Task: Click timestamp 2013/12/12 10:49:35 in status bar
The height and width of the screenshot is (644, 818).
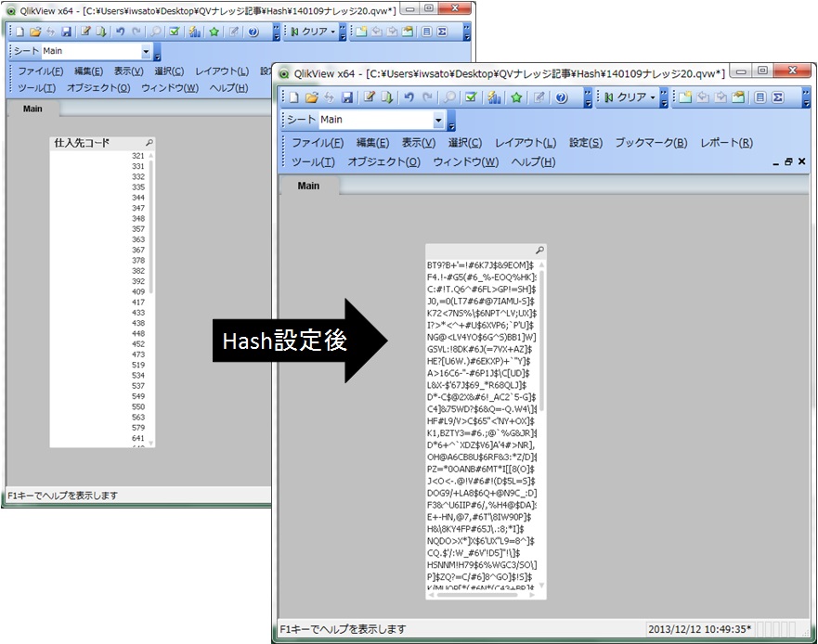Action: point(699,629)
